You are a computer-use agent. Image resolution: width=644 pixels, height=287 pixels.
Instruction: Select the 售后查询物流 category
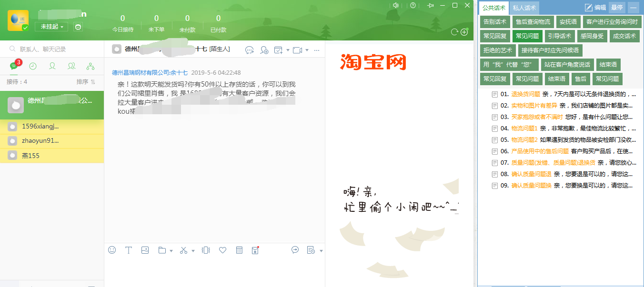(x=533, y=22)
